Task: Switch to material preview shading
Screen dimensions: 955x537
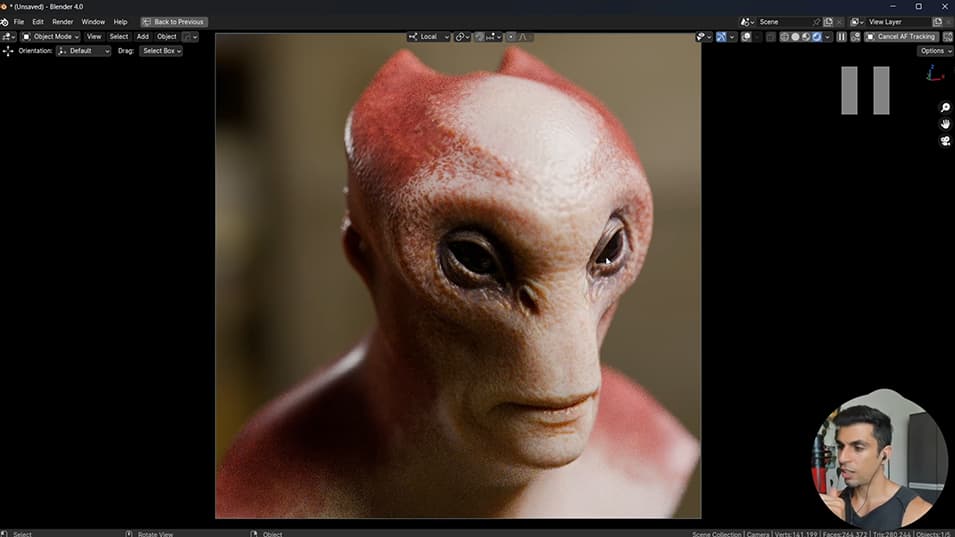Action: tap(806, 37)
